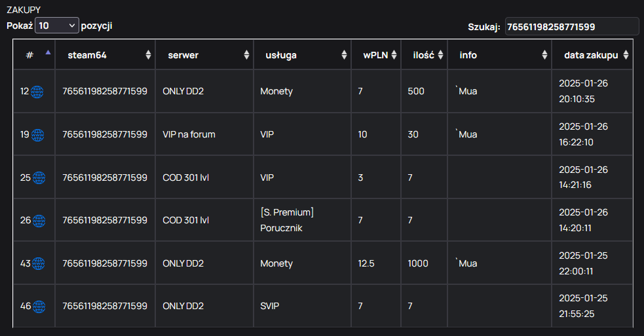Open the Pokaż entries count dropdown
644x336 pixels.
point(57,26)
